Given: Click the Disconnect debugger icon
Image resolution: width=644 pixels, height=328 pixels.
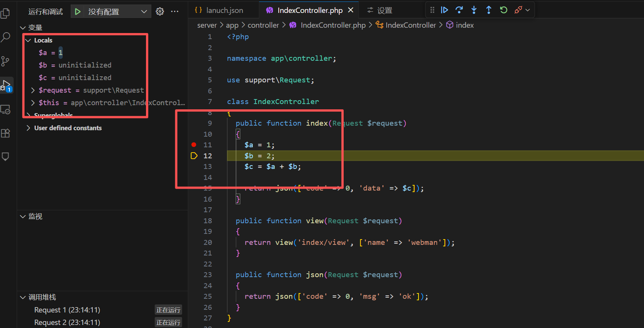Looking at the screenshot, I should tap(518, 10).
